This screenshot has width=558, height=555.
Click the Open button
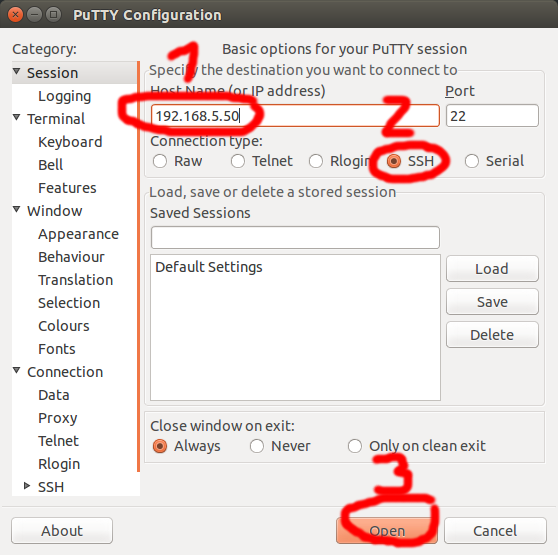coord(387,530)
